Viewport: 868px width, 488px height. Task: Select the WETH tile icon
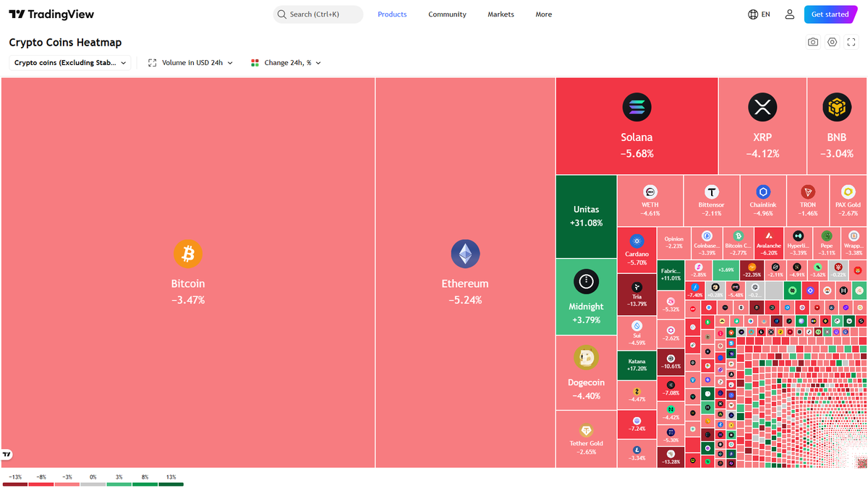click(650, 192)
